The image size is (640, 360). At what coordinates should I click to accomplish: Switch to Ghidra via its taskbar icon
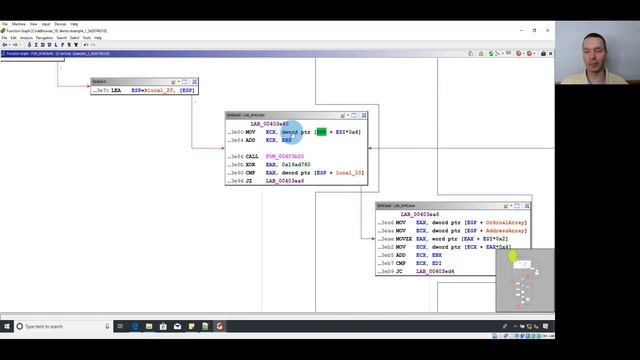220,326
